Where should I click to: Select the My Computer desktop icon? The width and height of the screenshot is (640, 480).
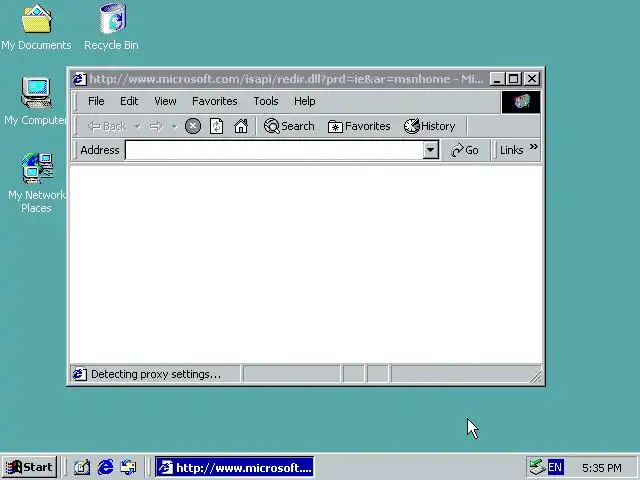(36, 101)
